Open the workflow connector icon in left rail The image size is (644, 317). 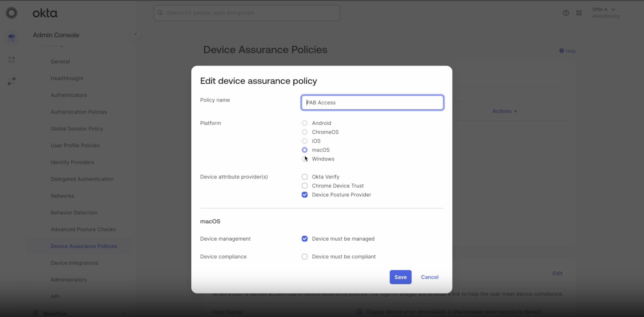[x=12, y=81]
